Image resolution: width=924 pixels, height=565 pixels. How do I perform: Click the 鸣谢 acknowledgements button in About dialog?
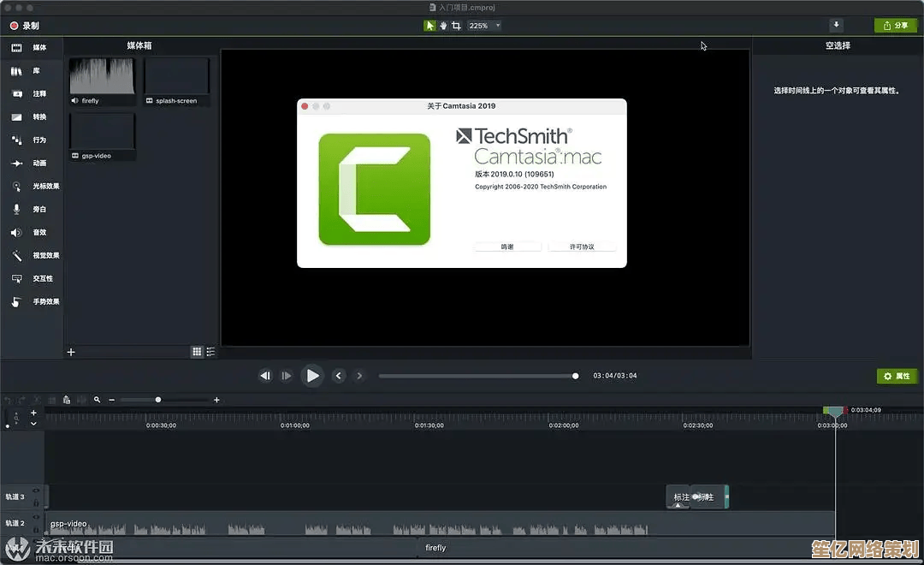click(x=507, y=247)
